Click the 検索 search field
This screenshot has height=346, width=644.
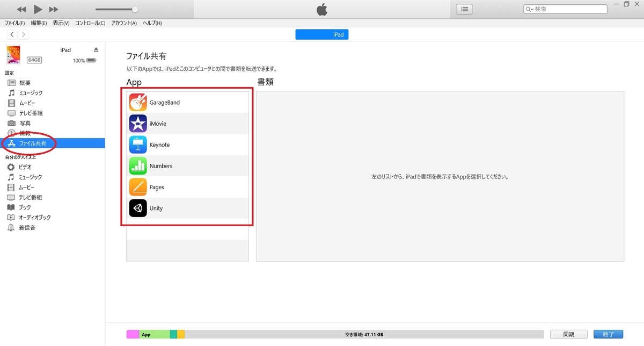(x=566, y=9)
